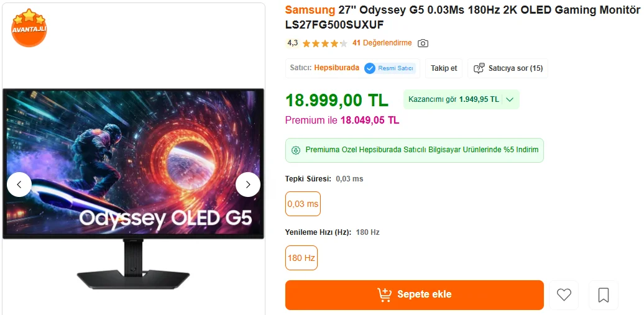Click the blue verified seller checkmark badge
Screen dimensions: 644x315
pyautogui.click(x=370, y=68)
